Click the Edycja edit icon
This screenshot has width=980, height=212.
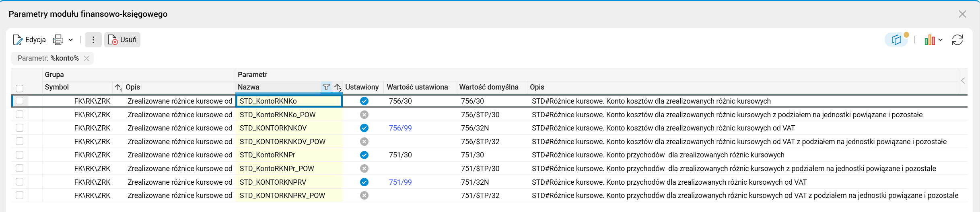click(18, 40)
